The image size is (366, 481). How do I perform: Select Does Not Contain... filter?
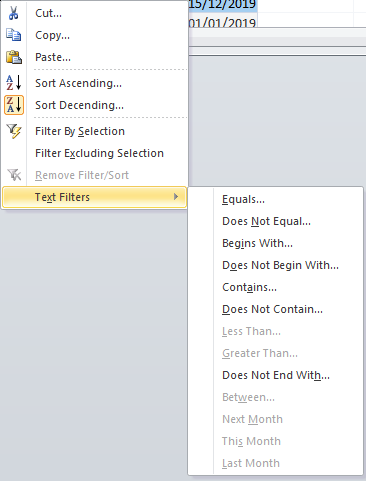pyautogui.click(x=272, y=309)
